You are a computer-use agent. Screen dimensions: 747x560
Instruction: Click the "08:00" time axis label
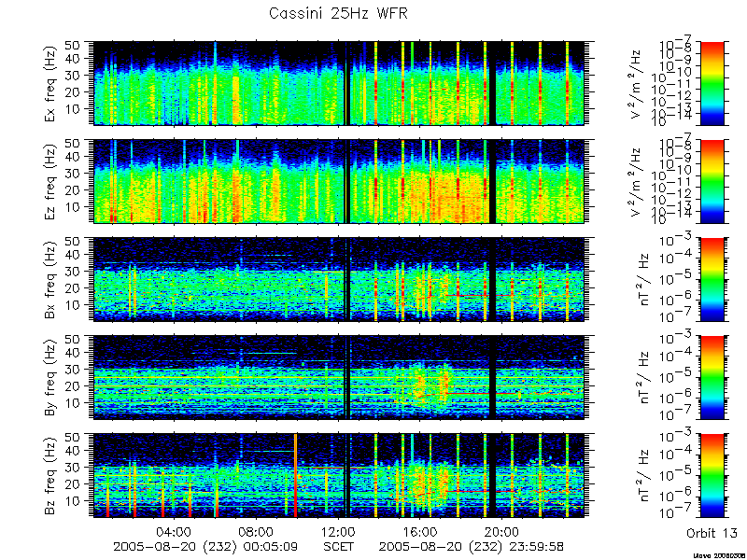coord(257,531)
